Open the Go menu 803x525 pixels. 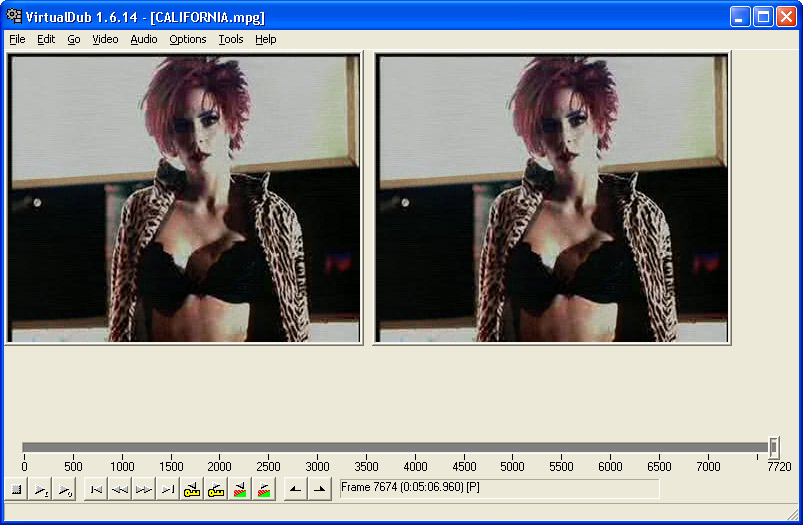click(x=74, y=39)
